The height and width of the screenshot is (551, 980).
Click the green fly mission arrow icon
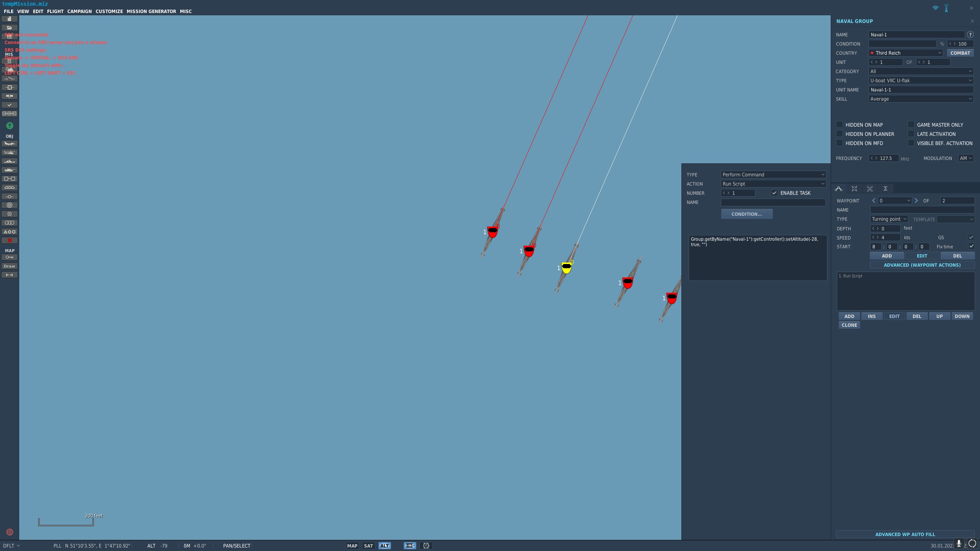(10, 126)
